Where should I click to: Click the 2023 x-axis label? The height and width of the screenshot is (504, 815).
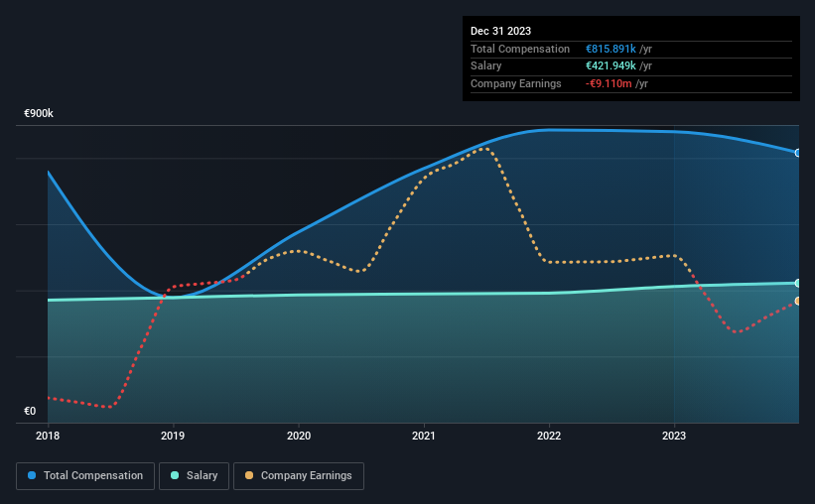coord(674,436)
